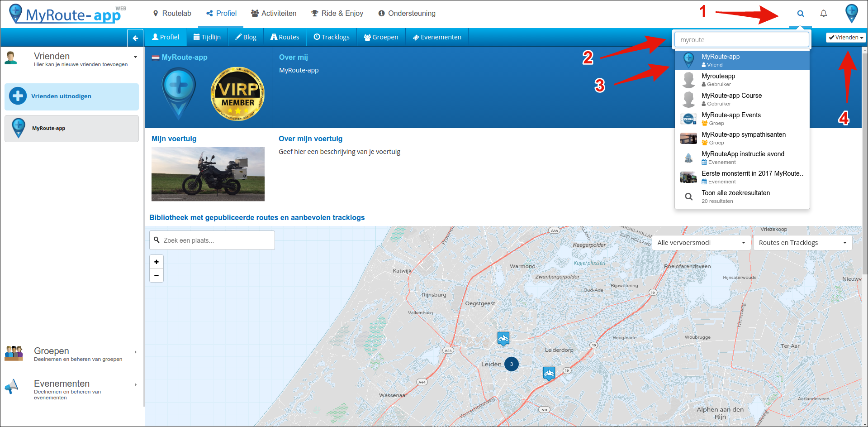Select Myrouteapp Gebruiker search result
This screenshot has height=427, width=868.
(x=742, y=80)
